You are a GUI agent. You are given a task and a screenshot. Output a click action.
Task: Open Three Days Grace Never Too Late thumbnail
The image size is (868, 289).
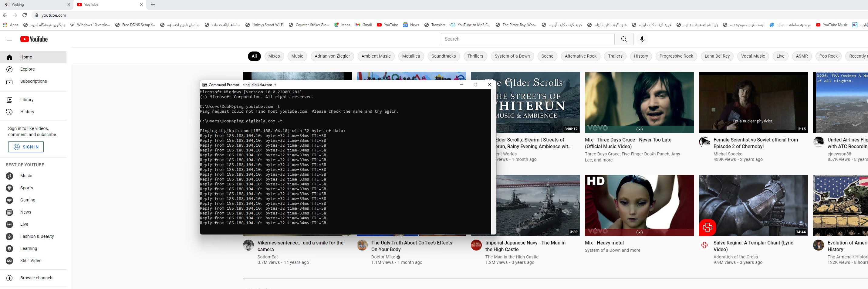639,102
